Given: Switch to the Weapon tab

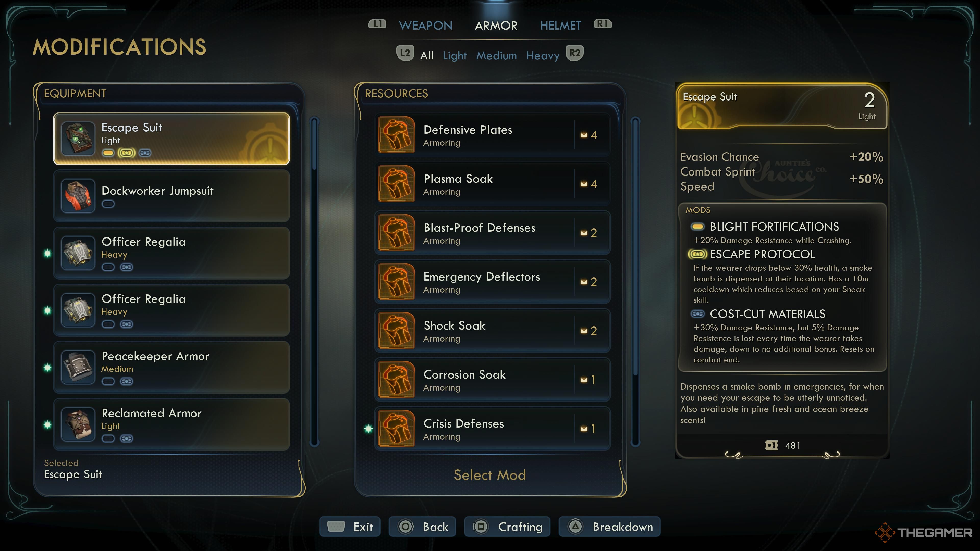Looking at the screenshot, I should (x=426, y=26).
